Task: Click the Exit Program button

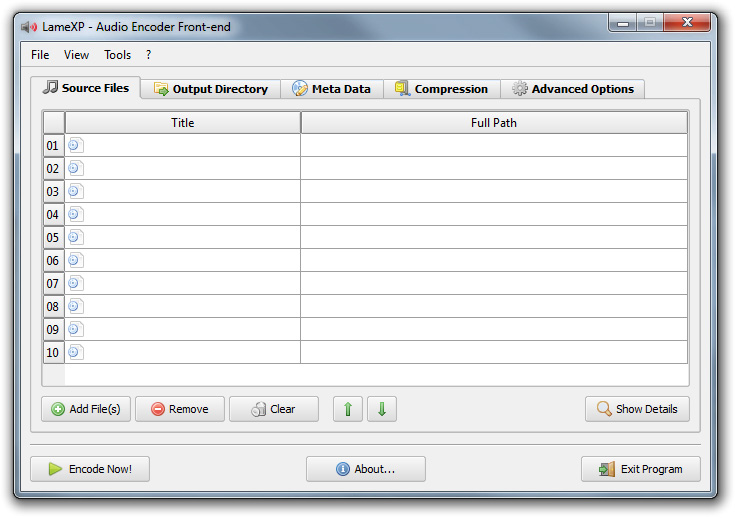Action: coord(641,469)
